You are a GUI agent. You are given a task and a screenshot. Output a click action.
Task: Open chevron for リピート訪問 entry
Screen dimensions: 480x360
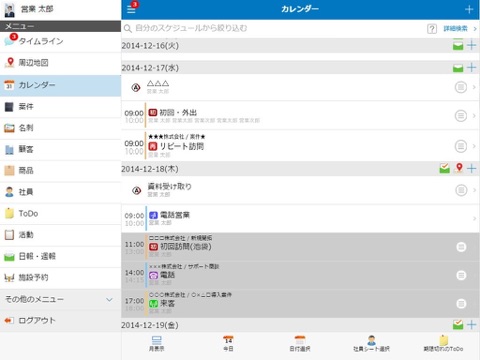click(474, 146)
